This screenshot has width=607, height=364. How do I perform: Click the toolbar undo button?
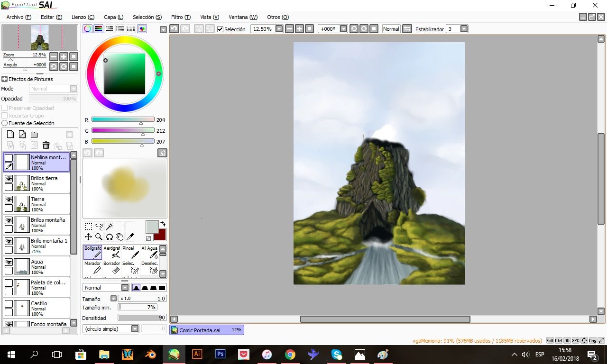[x=174, y=29]
